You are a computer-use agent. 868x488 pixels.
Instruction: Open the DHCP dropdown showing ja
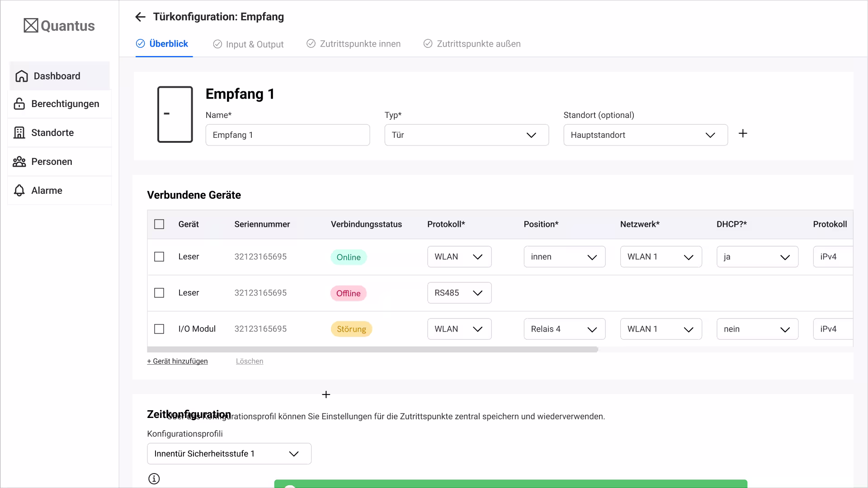point(757,257)
